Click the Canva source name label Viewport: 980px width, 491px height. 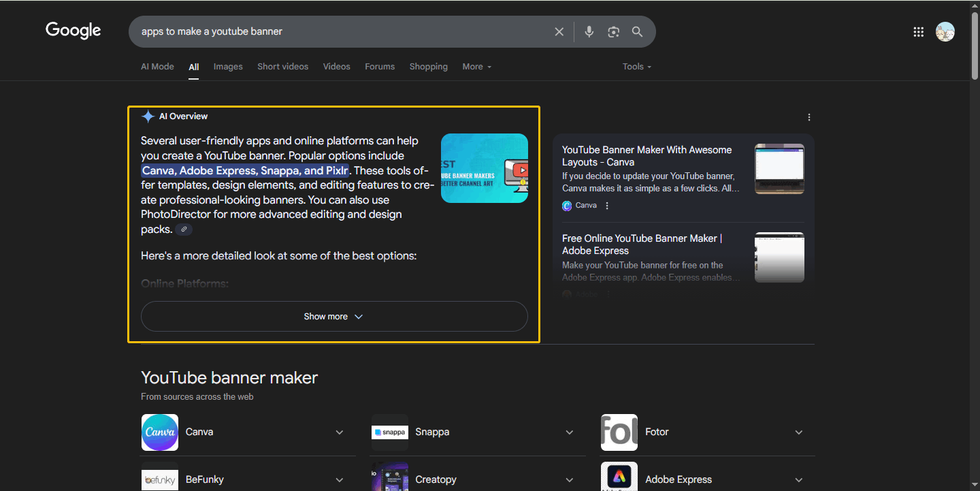pos(586,206)
